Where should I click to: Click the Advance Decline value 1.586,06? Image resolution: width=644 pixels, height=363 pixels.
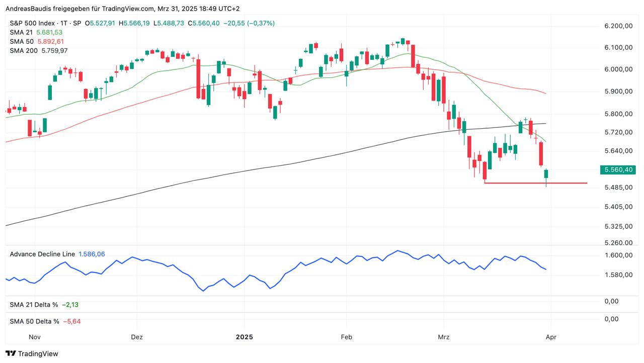click(x=92, y=254)
